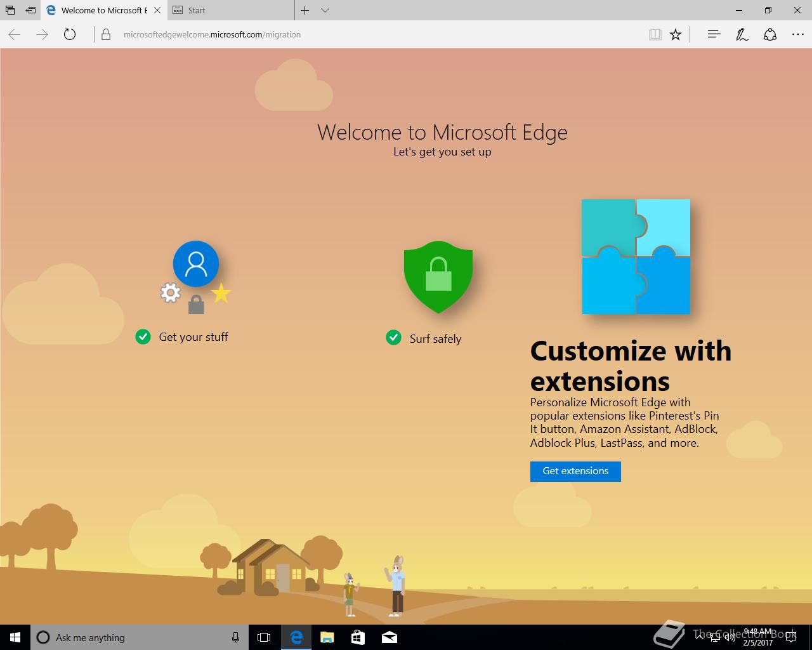Open the tabs you've set aside

[10, 10]
